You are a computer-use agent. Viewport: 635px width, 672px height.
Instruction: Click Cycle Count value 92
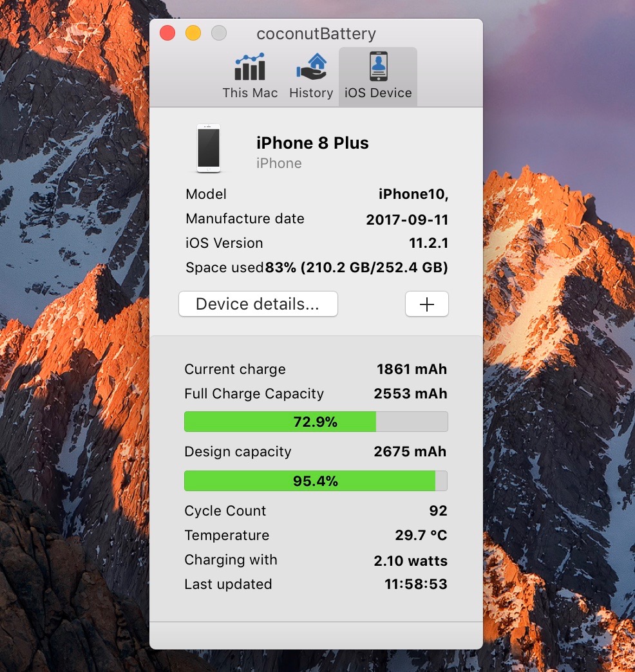pyautogui.click(x=438, y=510)
